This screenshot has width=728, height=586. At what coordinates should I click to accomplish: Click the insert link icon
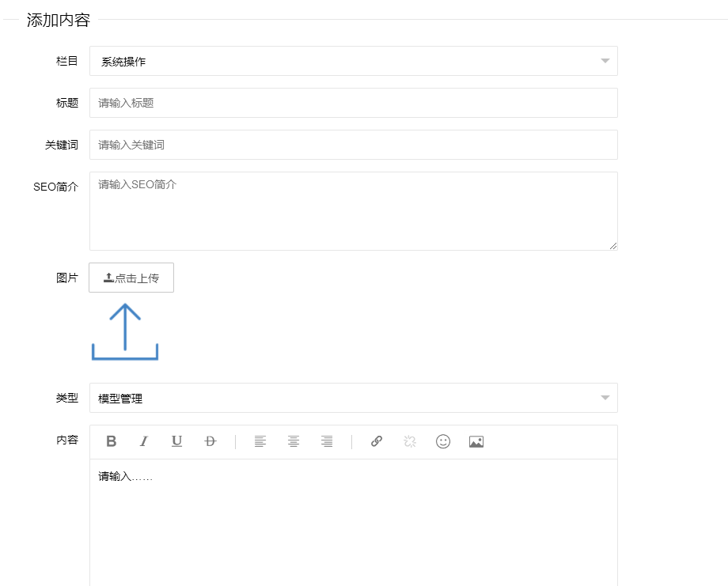coord(376,441)
